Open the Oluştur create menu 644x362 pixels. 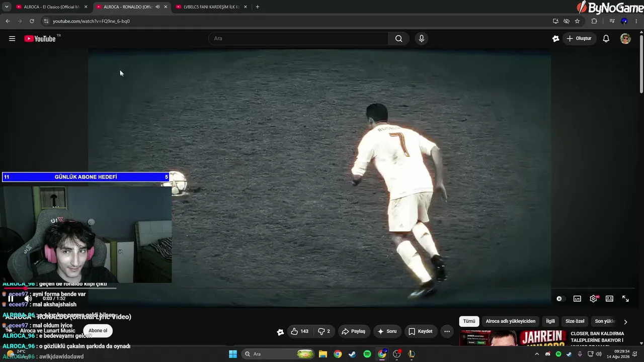(579, 39)
